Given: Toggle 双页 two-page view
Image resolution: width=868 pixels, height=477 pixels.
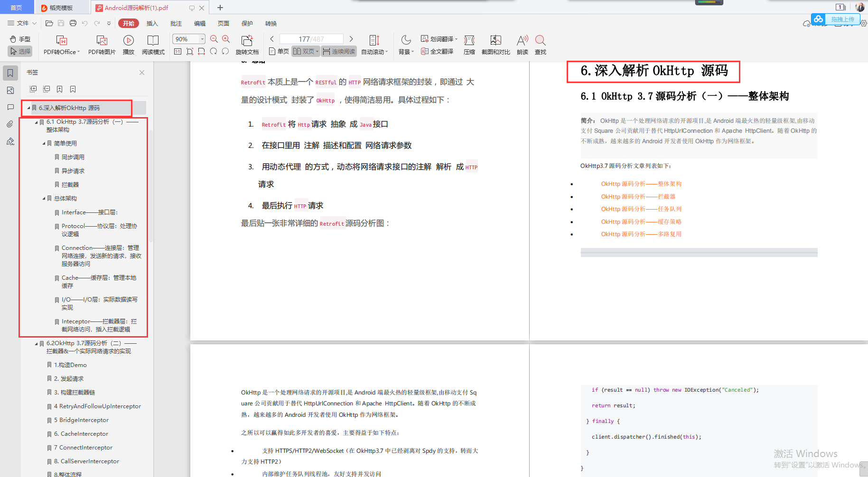Looking at the screenshot, I should 306,51.
